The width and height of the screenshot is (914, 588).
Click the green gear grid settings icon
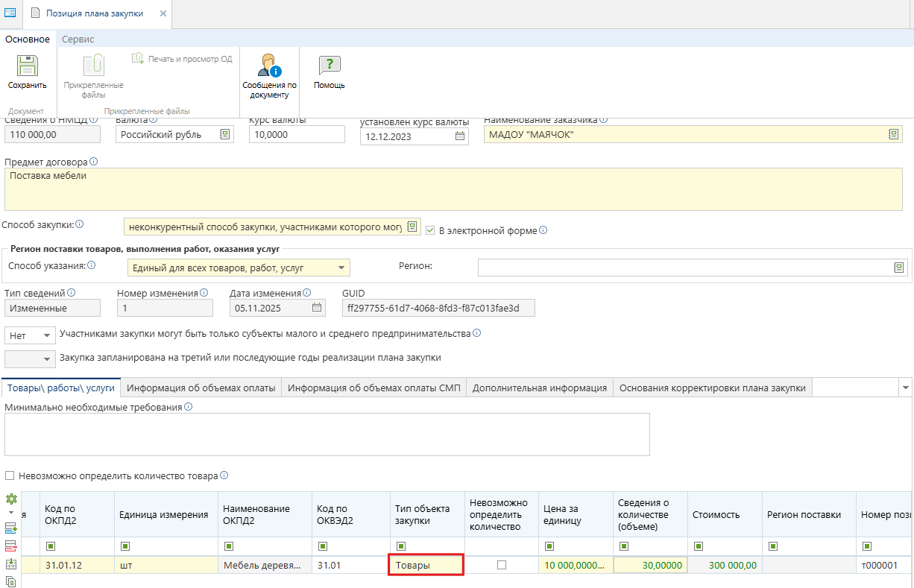11,499
